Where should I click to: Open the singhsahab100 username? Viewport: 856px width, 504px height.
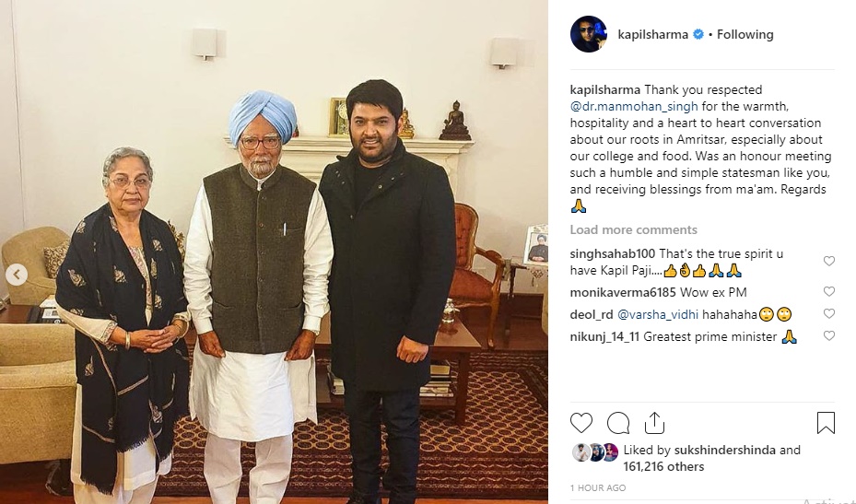click(612, 254)
